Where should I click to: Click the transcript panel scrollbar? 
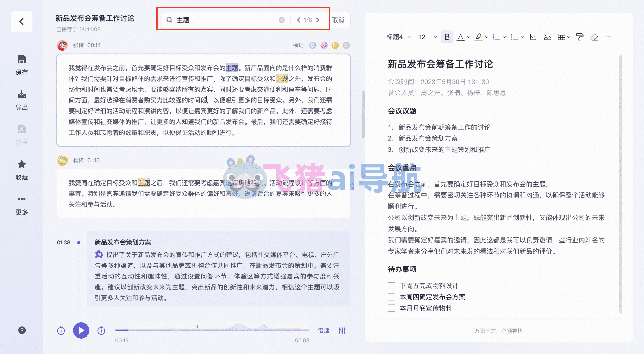point(363,114)
